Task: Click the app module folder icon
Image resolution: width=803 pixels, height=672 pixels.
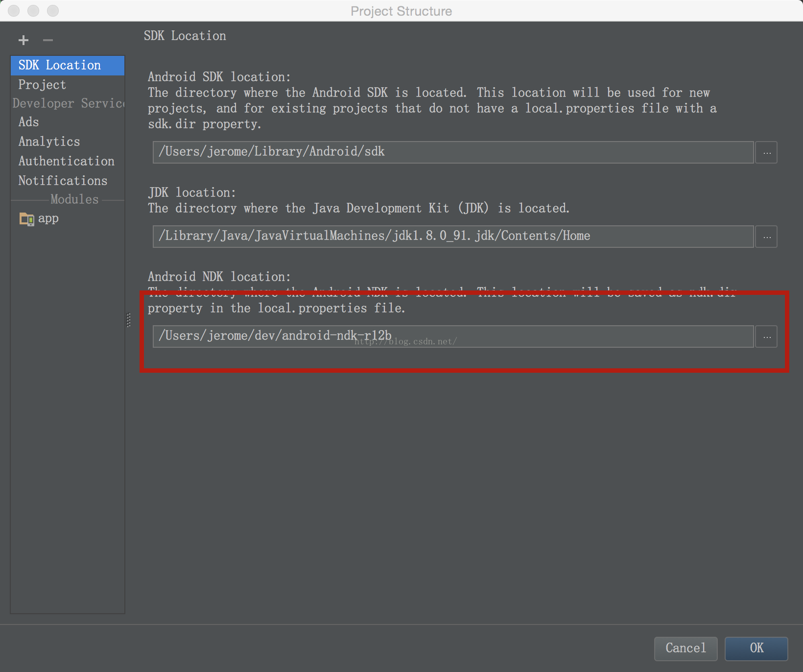Action: [26, 218]
